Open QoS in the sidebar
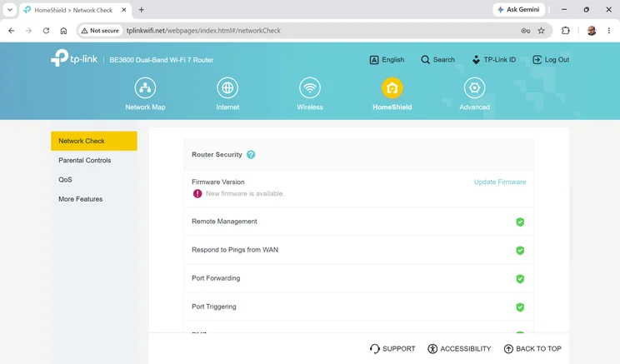 tap(65, 180)
